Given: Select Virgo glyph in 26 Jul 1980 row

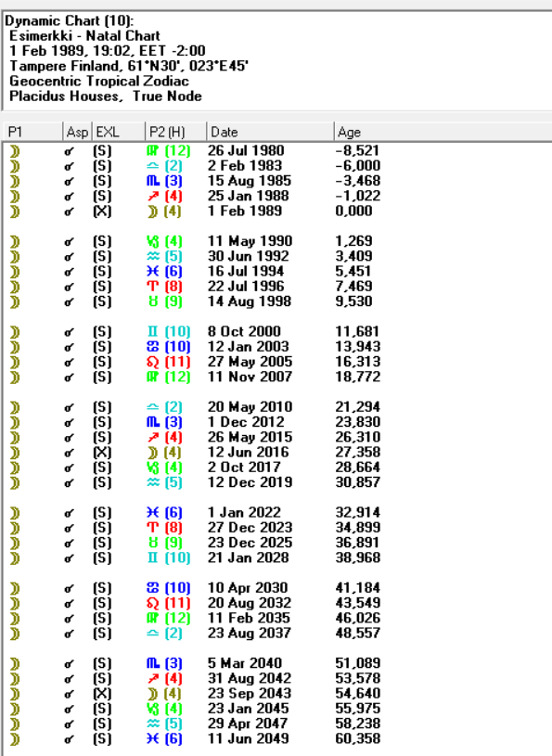Looking at the screenshot, I should pos(153,151).
